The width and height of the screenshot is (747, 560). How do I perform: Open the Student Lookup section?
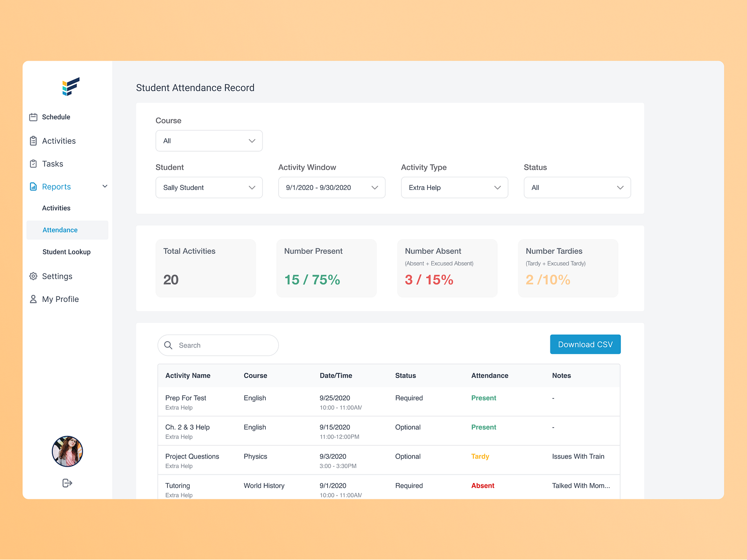[x=66, y=252]
